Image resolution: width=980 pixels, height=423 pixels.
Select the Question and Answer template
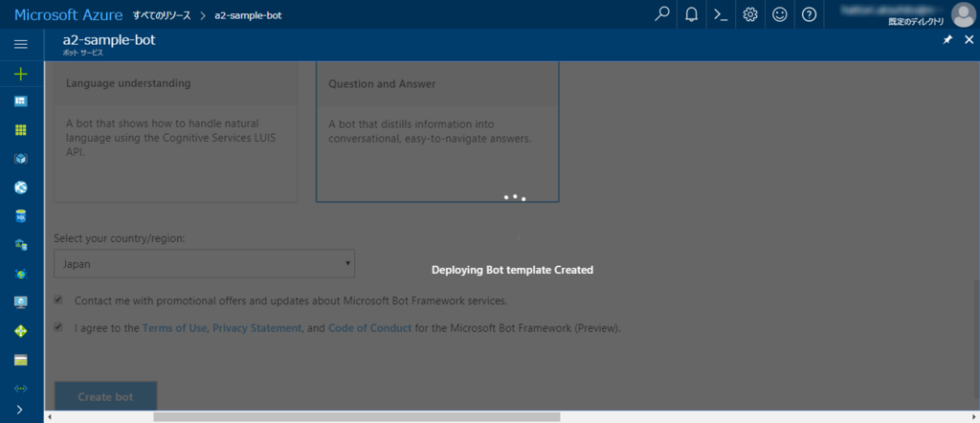tap(437, 132)
